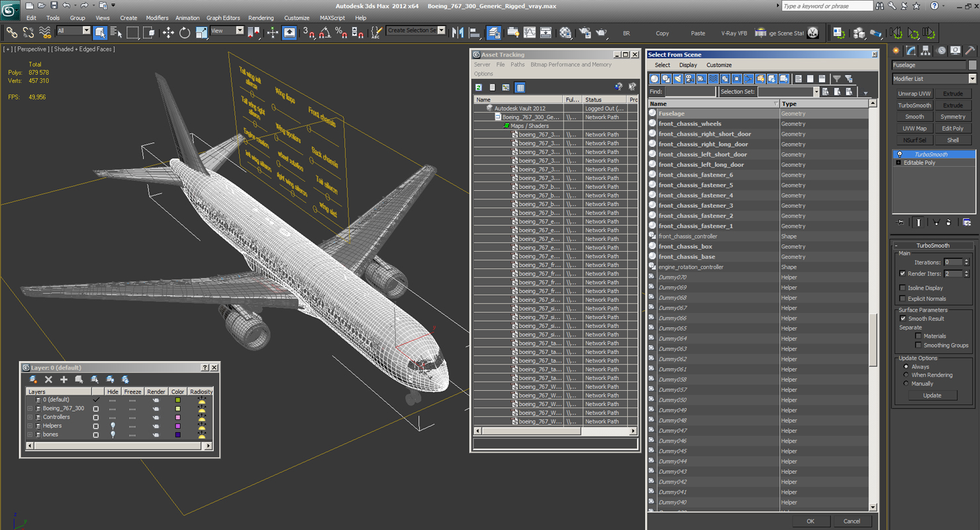The height and width of the screenshot is (530, 980).
Task: Open the reference coordinate View dropdown
Action: pyautogui.click(x=227, y=30)
